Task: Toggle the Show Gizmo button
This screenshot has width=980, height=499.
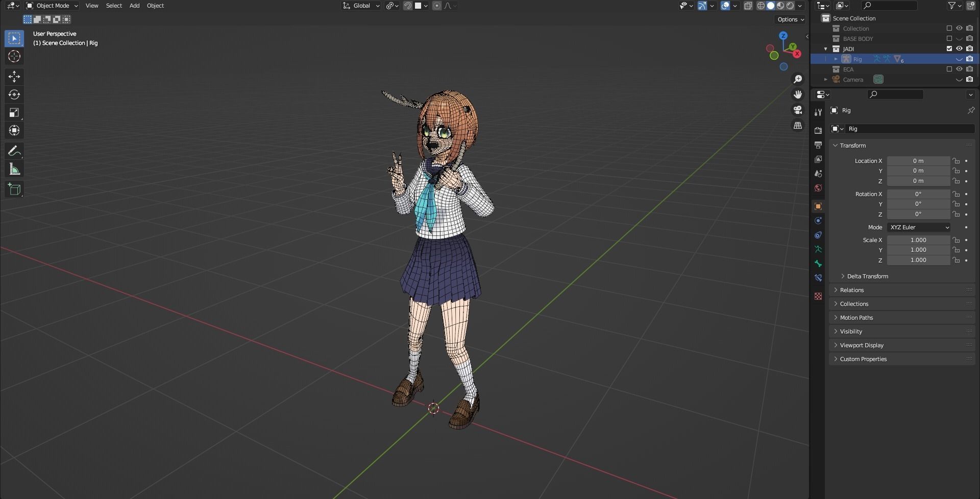Action: pyautogui.click(x=702, y=6)
